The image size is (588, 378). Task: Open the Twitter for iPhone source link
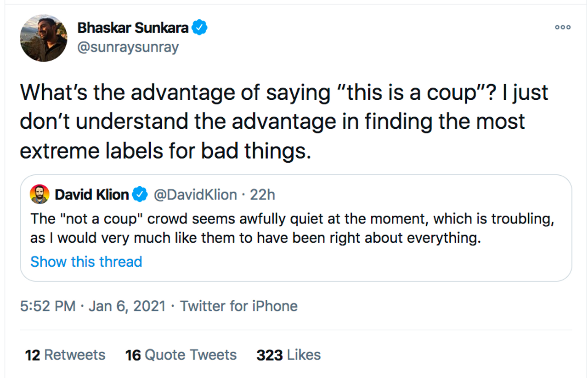point(238,306)
